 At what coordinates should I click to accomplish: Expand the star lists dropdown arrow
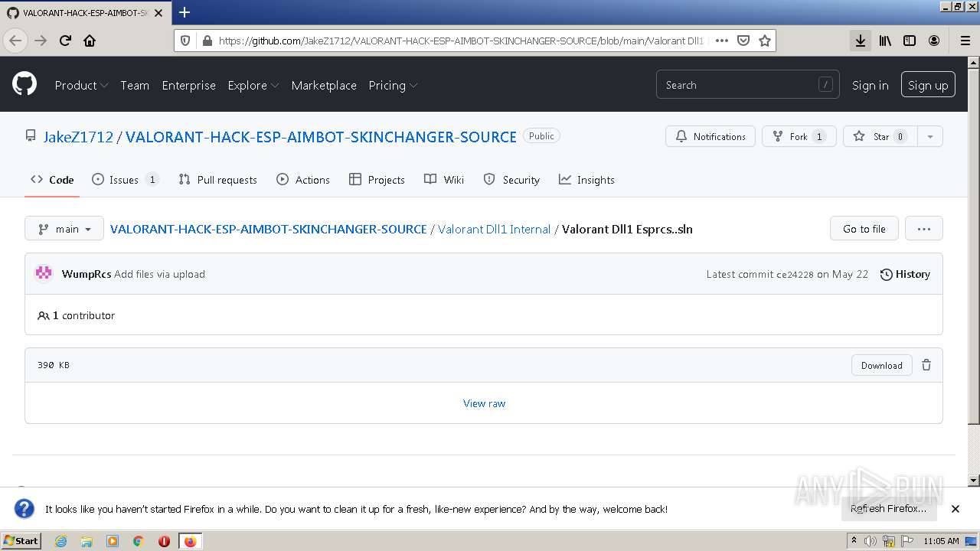[930, 136]
